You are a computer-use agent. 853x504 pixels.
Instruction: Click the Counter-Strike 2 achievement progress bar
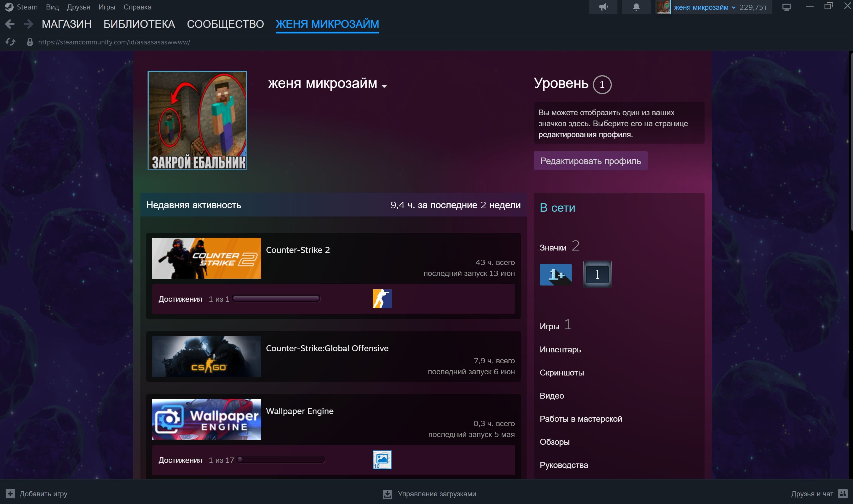click(276, 299)
